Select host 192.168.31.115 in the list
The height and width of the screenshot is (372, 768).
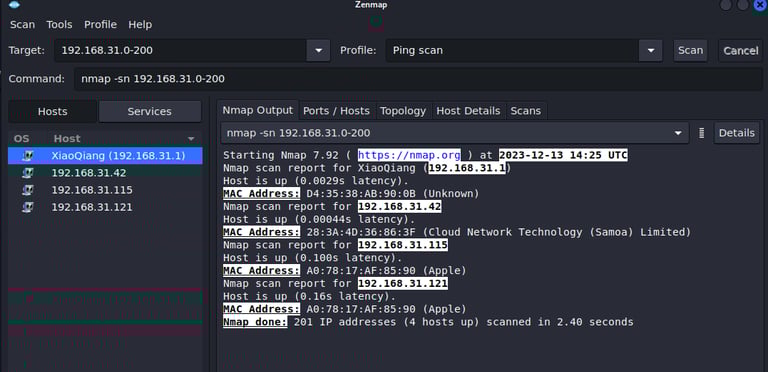[105, 190]
